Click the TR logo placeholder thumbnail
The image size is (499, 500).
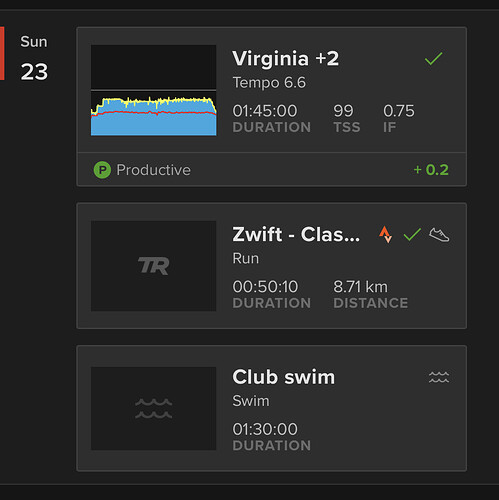(154, 266)
